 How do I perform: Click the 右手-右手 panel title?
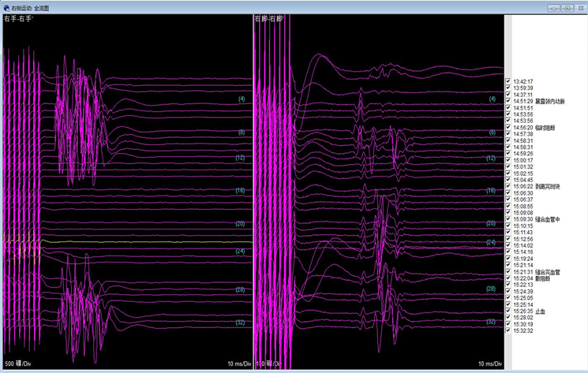pyautogui.click(x=19, y=18)
